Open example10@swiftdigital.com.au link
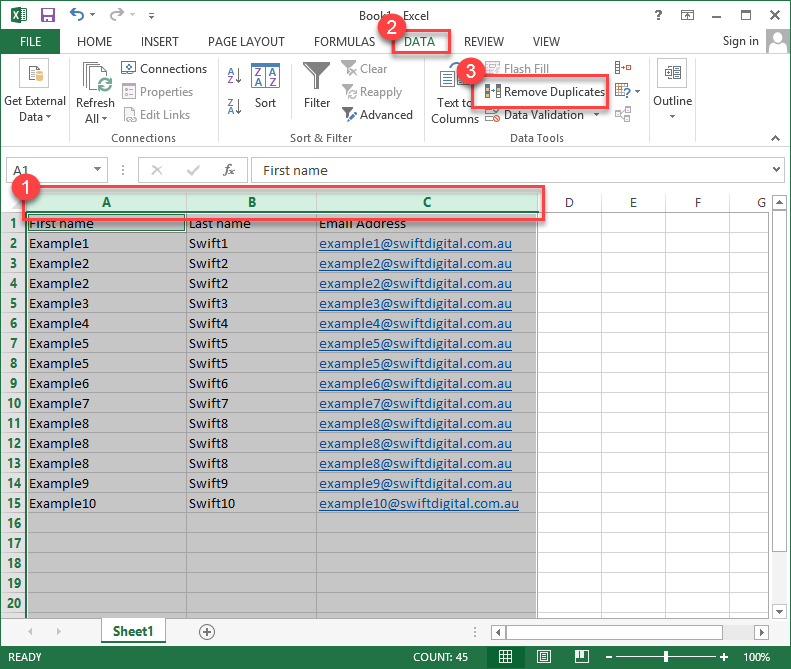The image size is (791, 669). (x=419, y=504)
